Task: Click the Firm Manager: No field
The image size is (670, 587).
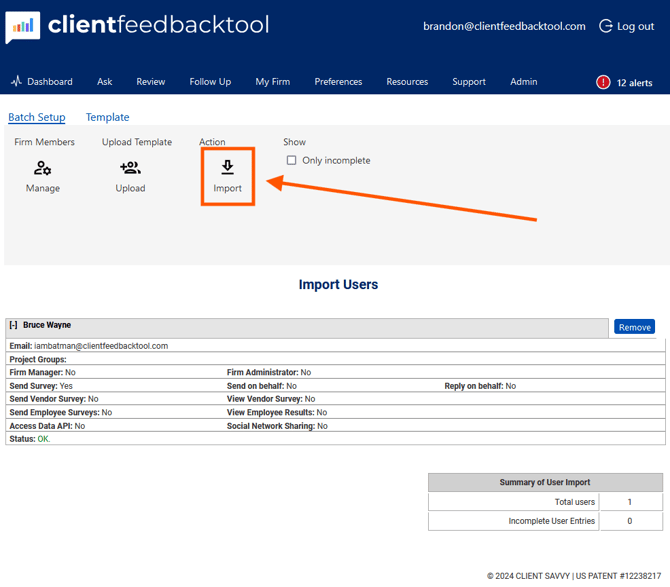Action: tap(42, 373)
